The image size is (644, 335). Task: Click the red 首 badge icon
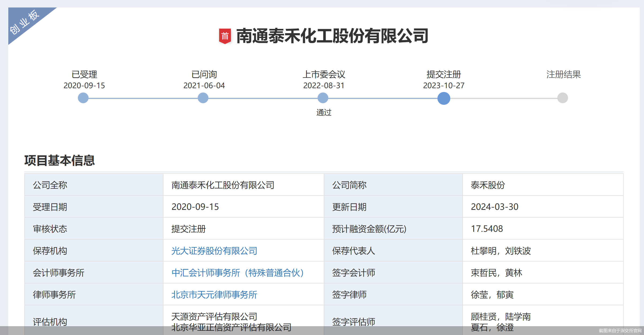[x=225, y=36]
